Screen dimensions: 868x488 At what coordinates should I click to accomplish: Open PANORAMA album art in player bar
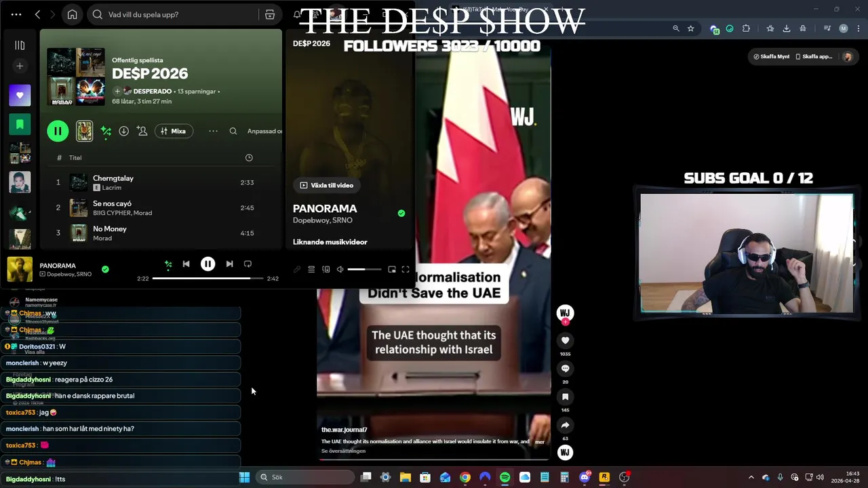tap(20, 269)
